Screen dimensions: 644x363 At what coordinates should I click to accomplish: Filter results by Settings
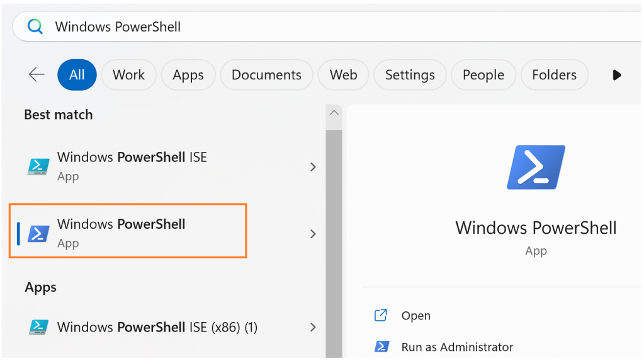coord(410,75)
